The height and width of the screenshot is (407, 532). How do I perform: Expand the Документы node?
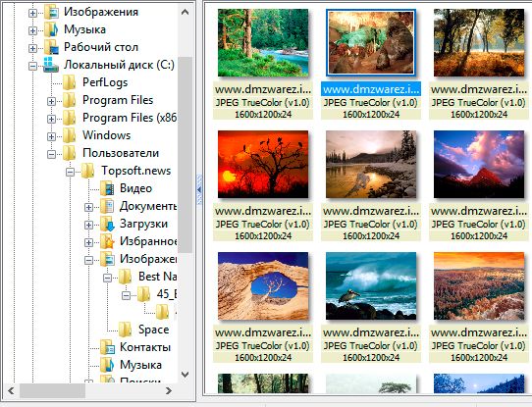[88, 207]
